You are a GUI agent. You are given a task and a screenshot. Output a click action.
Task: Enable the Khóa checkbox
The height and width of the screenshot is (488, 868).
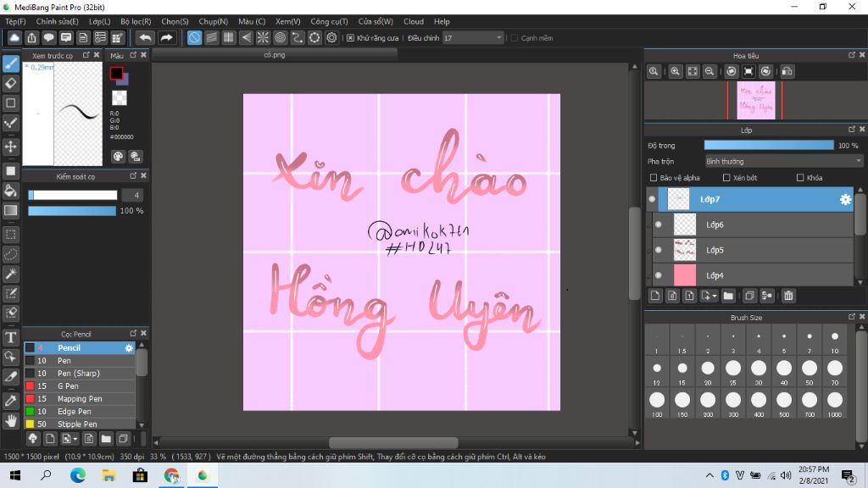pos(800,178)
